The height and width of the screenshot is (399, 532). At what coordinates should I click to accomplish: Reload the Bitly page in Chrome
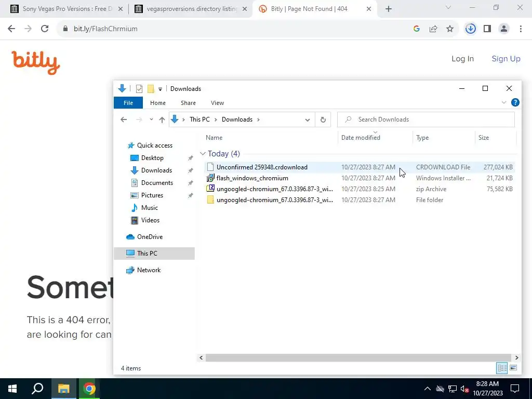pos(45,29)
